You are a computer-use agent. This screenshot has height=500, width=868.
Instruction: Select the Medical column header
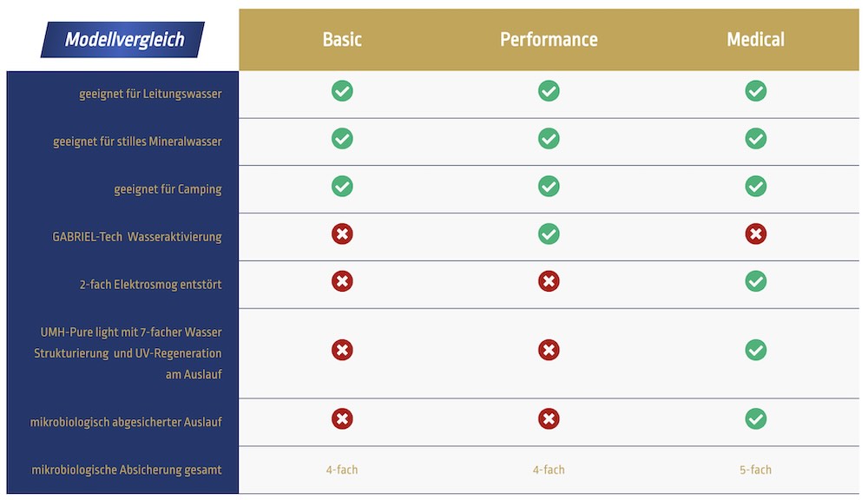click(x=755, y=40)
